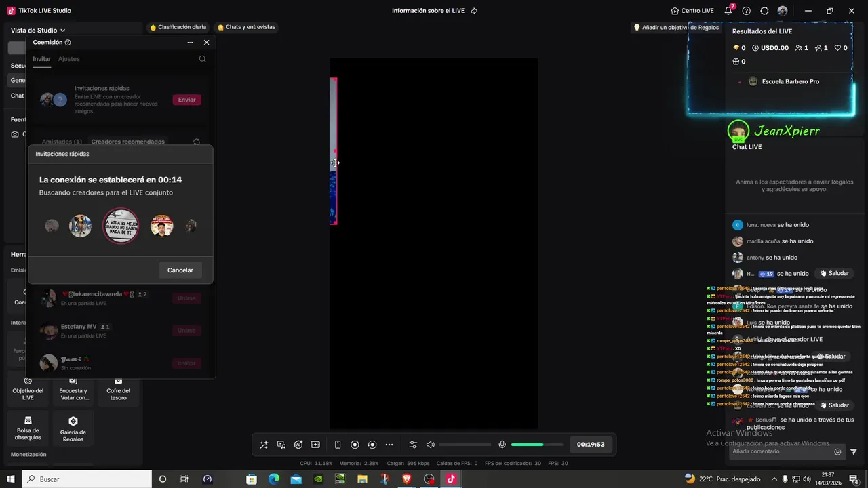This screenshot has width=868, height=488.
Task: Select the fourth creator avatar with red banner
Action: pyautogui.click(x=161, y=226)
